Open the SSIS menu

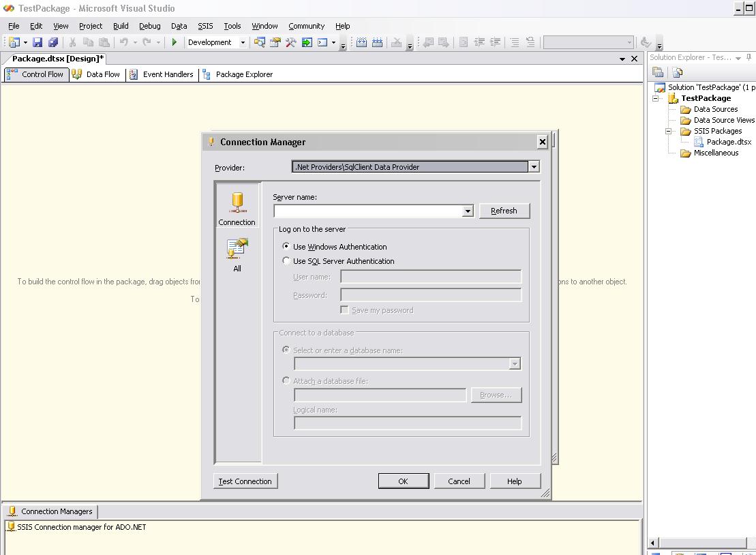click(x=205, y=26)
